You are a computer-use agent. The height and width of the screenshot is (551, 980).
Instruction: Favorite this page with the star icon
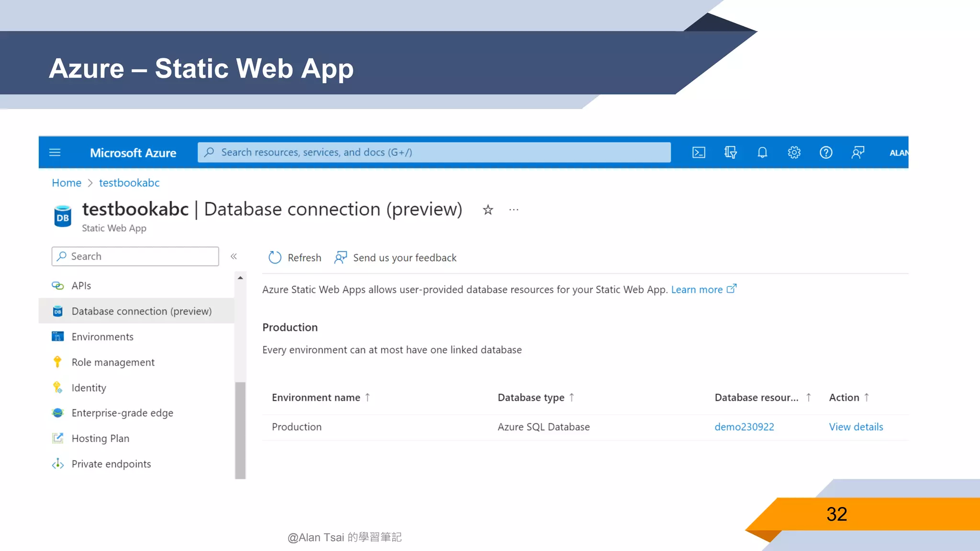coord(488,210)
